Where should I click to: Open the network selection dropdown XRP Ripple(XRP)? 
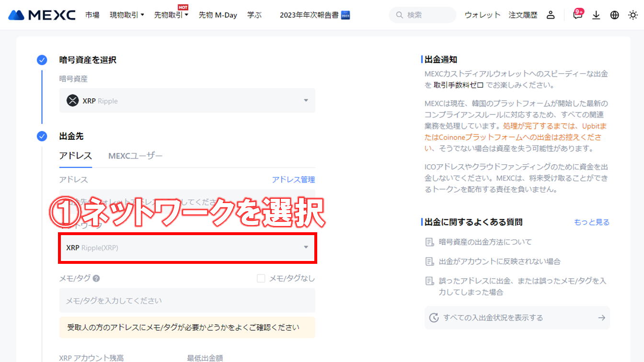(187, 248)
